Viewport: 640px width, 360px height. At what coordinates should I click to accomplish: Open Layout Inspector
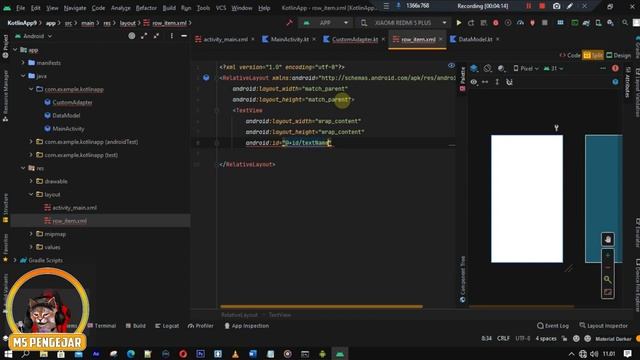tap(604, 326)
